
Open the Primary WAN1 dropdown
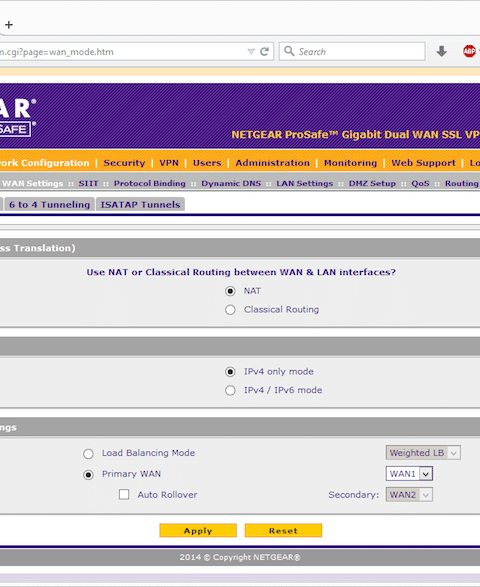click(409, 474)
